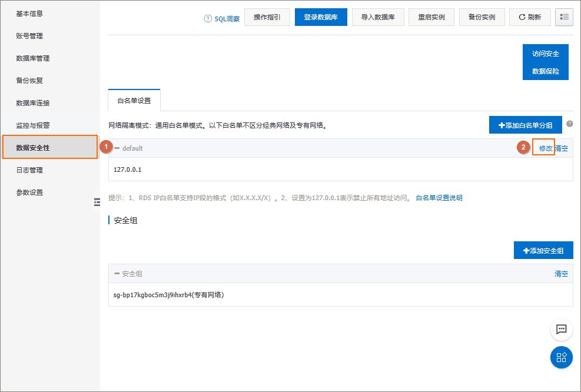The image size is (581, 392).
Task: Click help question mark beside 添加白名单分组
Action: [x=569, y=124]
